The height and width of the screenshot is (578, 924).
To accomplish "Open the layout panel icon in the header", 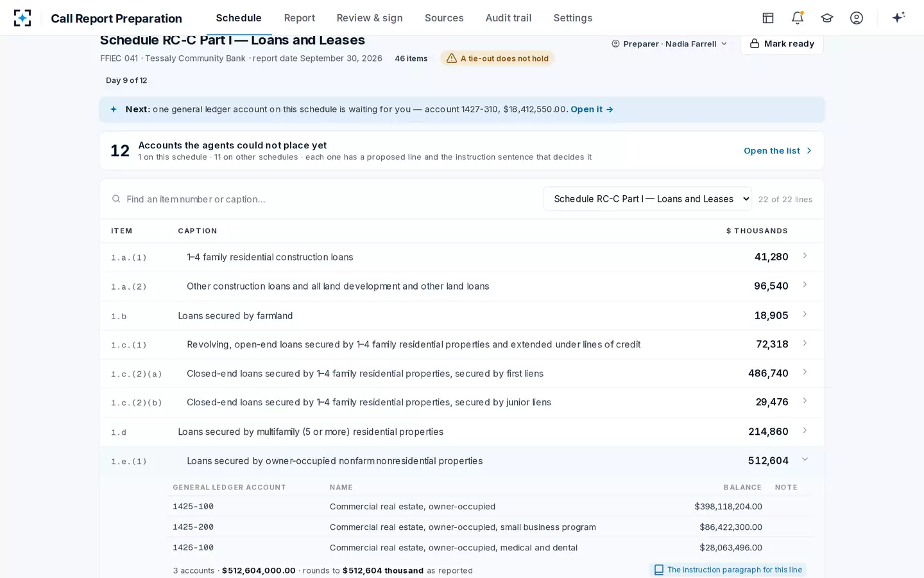I will coord(768,18).
